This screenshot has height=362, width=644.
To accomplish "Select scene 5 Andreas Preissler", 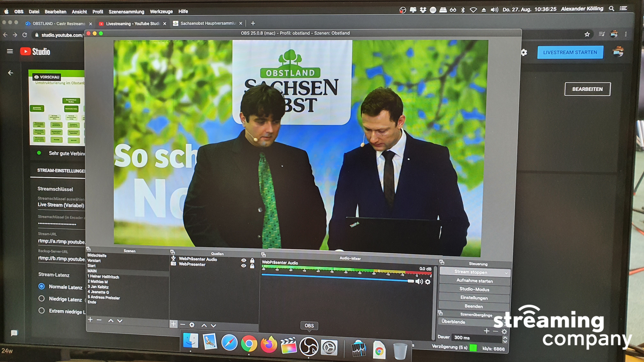I will [x=104, y=297].
